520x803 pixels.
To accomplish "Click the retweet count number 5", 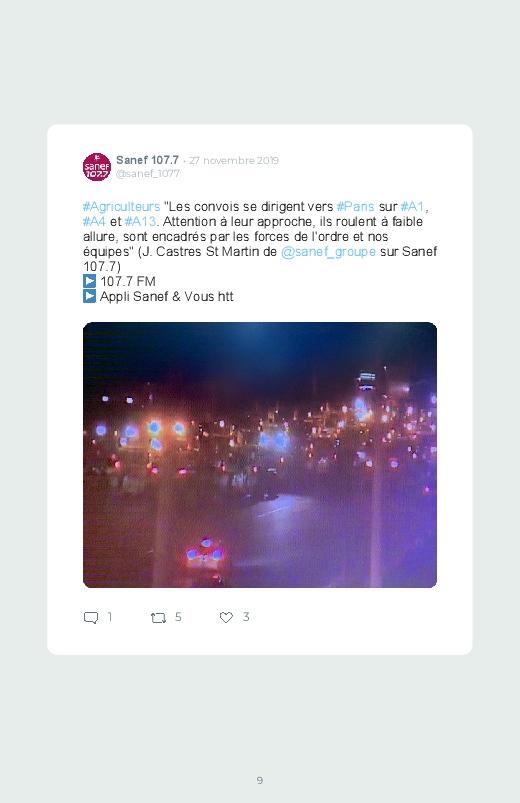I will [x=178, y=617].
